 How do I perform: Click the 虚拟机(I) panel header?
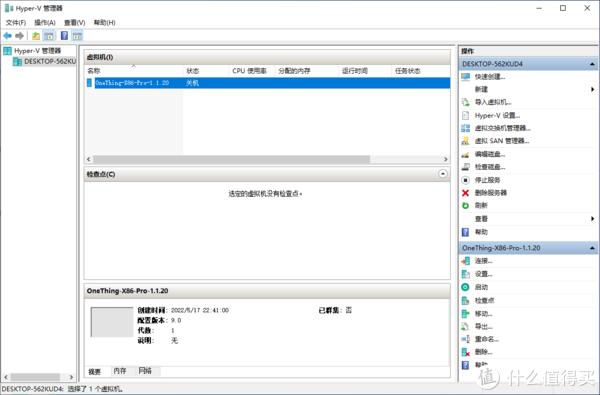pyautogui.click(x=267, y=57)
